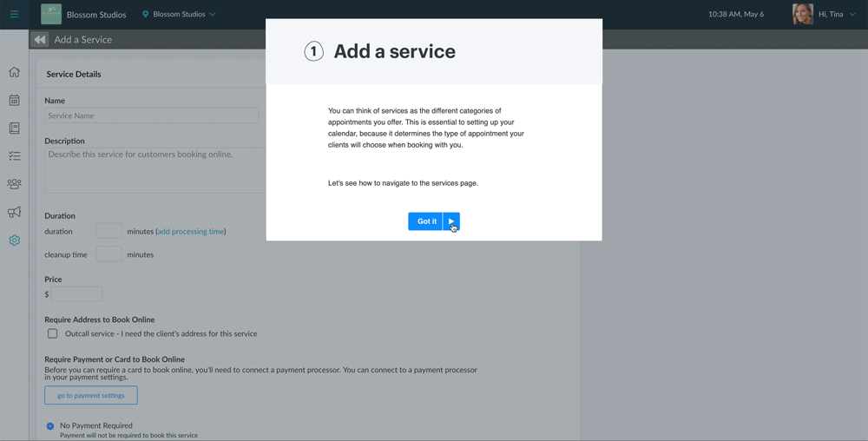Click the Service Details heading

[x=74, y=74]
